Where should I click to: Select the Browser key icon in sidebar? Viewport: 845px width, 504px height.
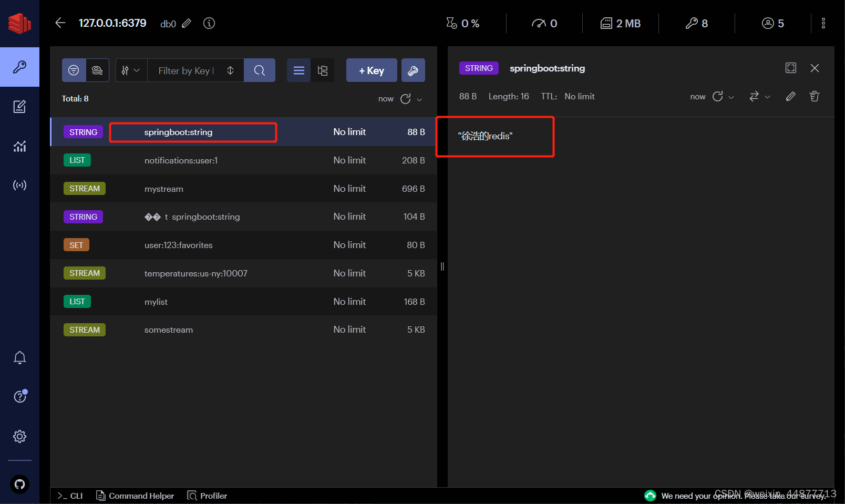pyautogui.click(x=19, y=67)
